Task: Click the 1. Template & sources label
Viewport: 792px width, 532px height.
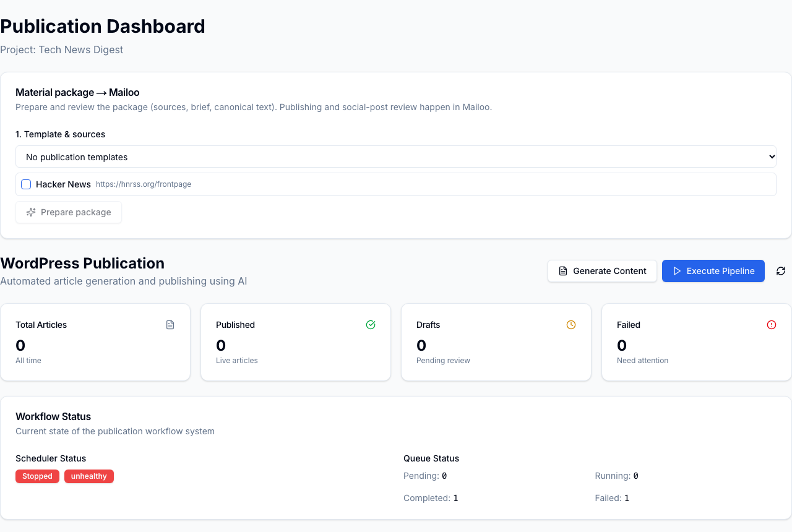Action: coord(61,134)
